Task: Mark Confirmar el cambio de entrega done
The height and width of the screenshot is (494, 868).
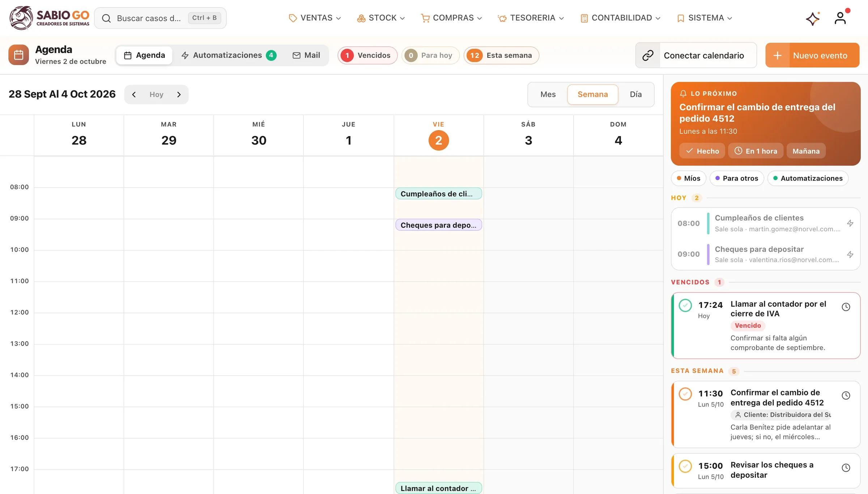Action: coord(685,394)
